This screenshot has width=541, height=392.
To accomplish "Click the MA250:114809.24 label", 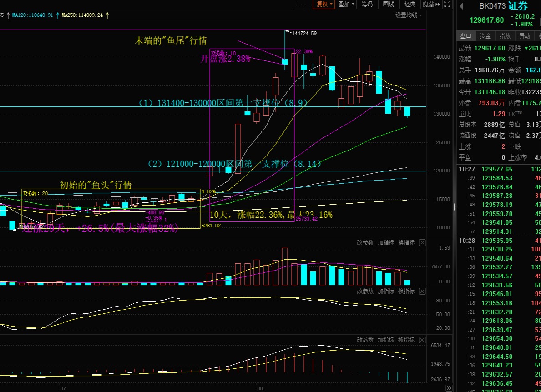I will [x=82, y=15].
